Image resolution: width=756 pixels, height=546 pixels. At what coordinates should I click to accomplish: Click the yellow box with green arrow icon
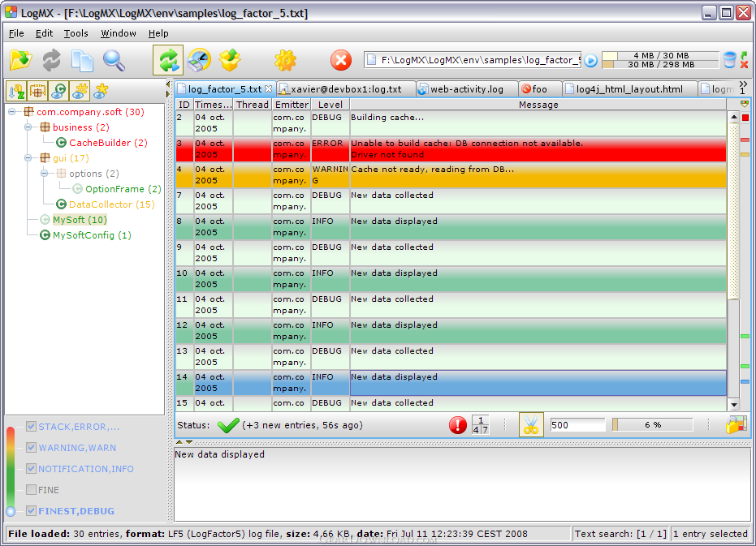click(230, 60)
